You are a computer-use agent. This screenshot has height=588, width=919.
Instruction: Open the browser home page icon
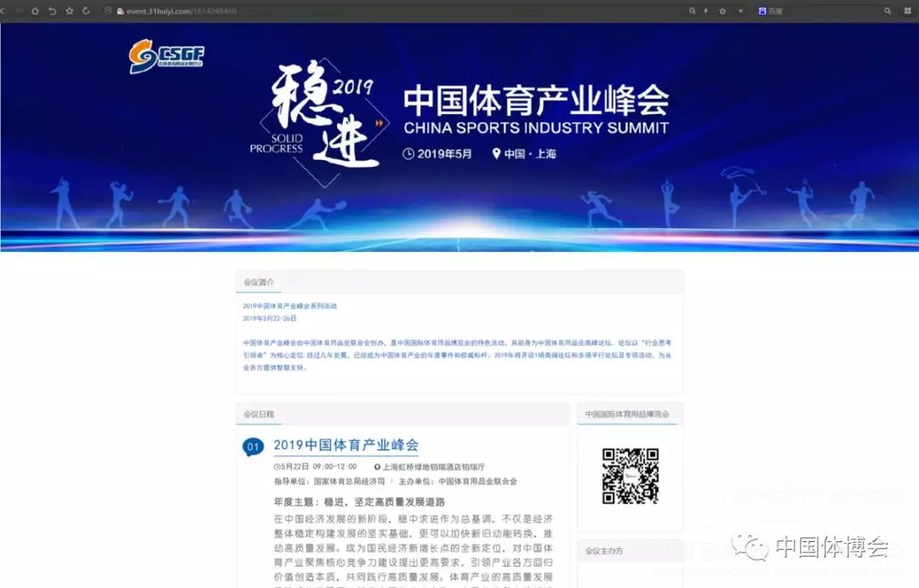(35, 11)
